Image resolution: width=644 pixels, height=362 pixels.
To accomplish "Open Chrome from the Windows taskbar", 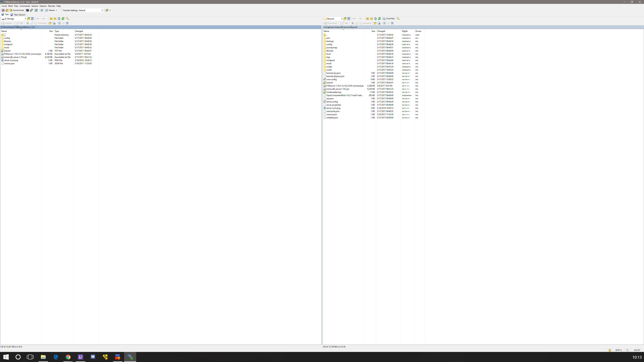I will [x=68, y=357].
